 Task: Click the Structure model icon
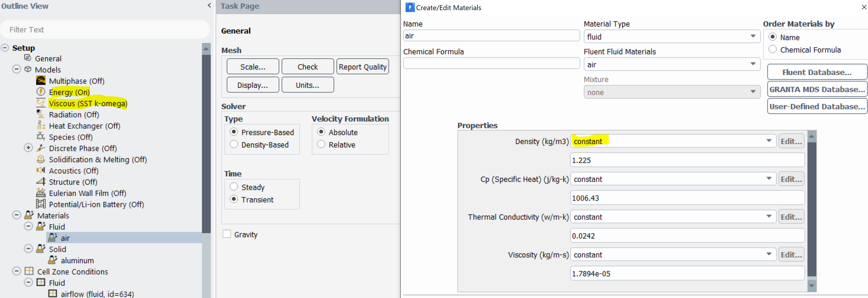click(41, 181)
